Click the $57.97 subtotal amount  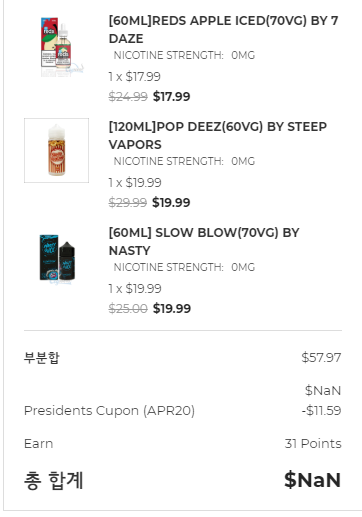pos(321,358)
